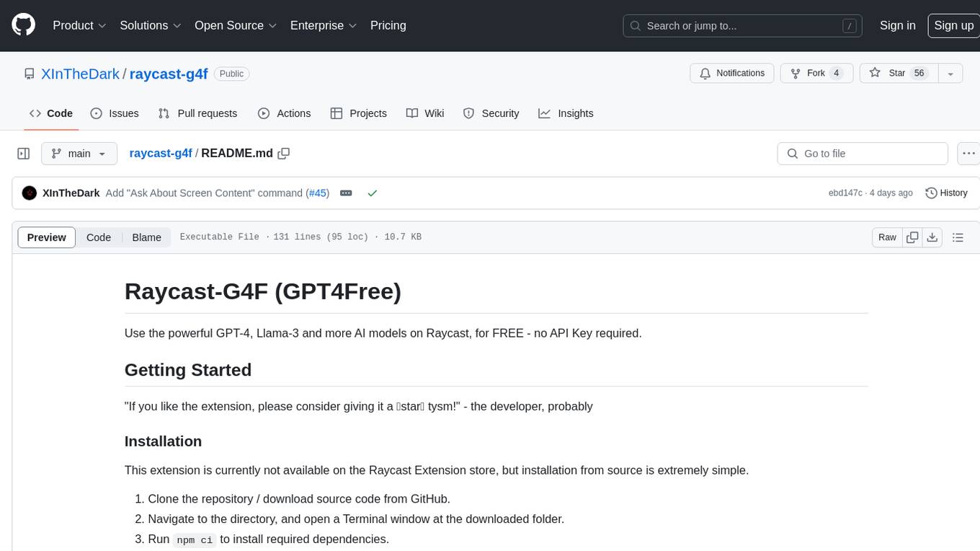
Task: Fork the repository
Action: coord(816,74)
